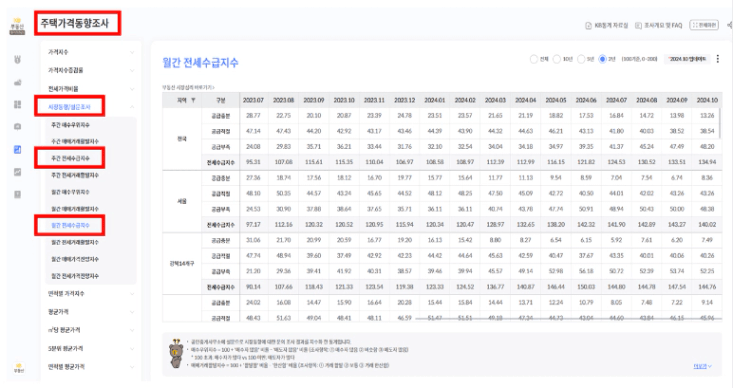
Task: Open 월간 매수우위지수 in the sidebar
Action: [x=70, y=192]
